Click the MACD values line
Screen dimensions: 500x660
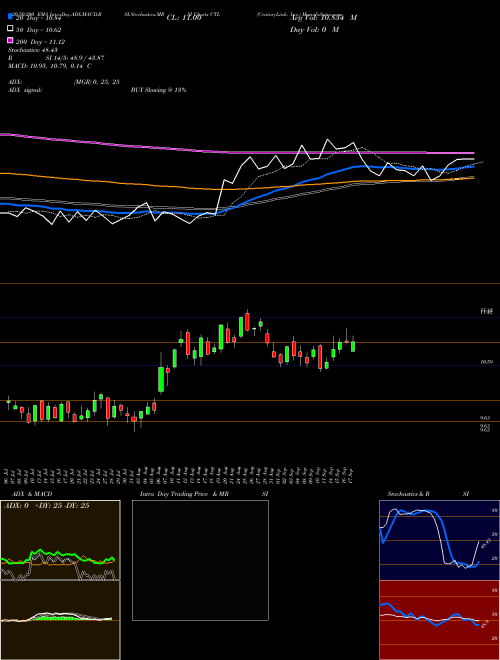[50, 66]
